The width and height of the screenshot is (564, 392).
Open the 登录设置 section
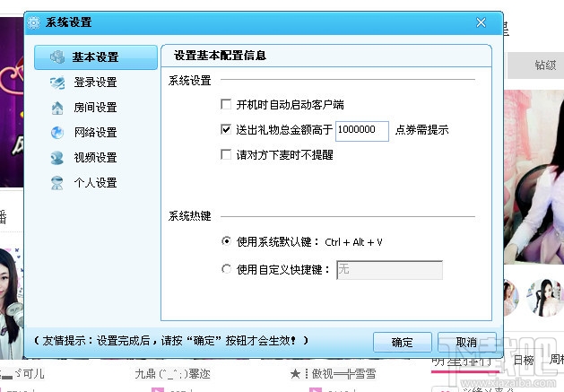[95, 83]
